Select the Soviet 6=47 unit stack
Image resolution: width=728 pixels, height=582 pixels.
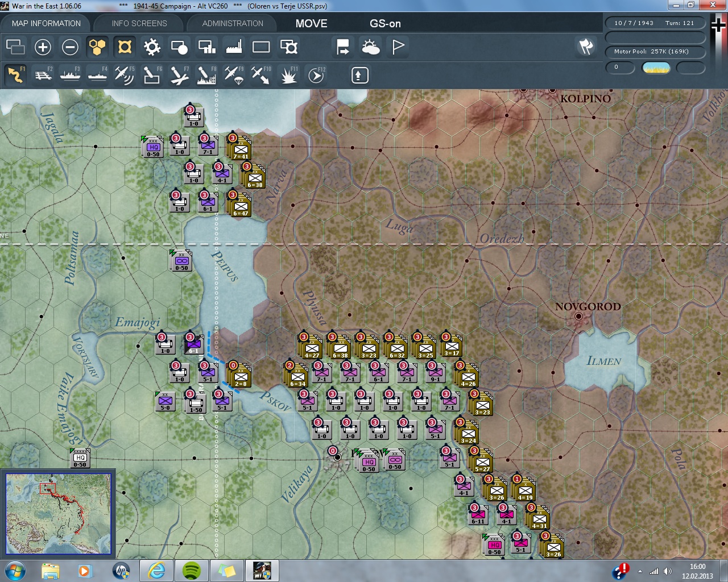click(x=240, y=205)
